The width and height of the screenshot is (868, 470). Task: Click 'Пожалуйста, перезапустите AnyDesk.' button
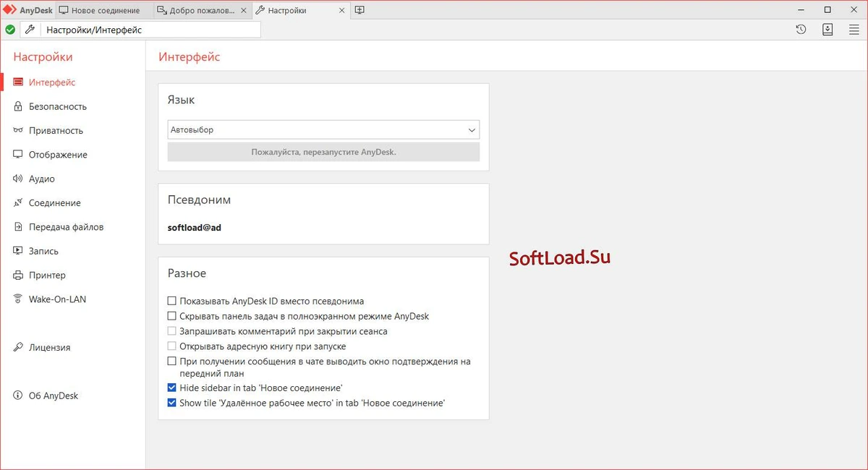tap(323, 152)
